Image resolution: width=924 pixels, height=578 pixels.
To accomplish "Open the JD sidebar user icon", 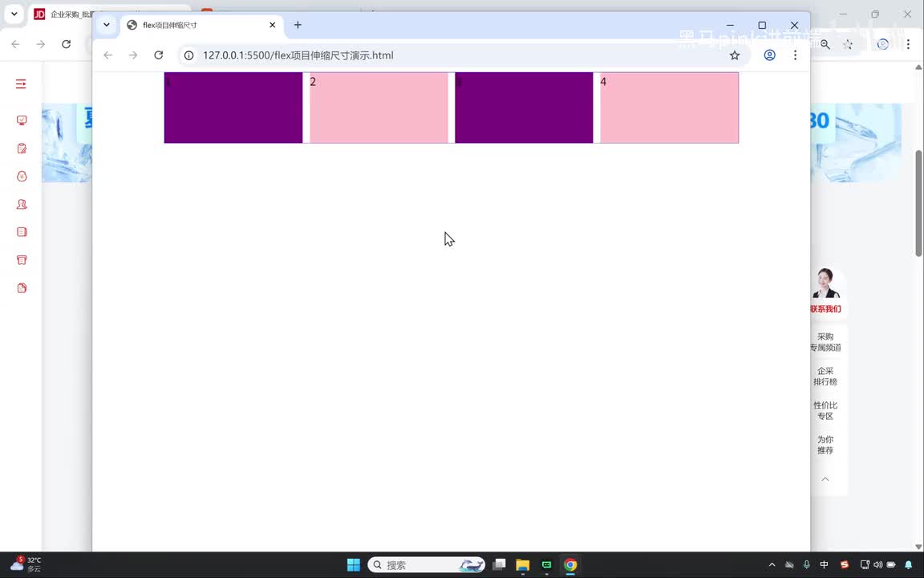I will [x=22, y=204].
